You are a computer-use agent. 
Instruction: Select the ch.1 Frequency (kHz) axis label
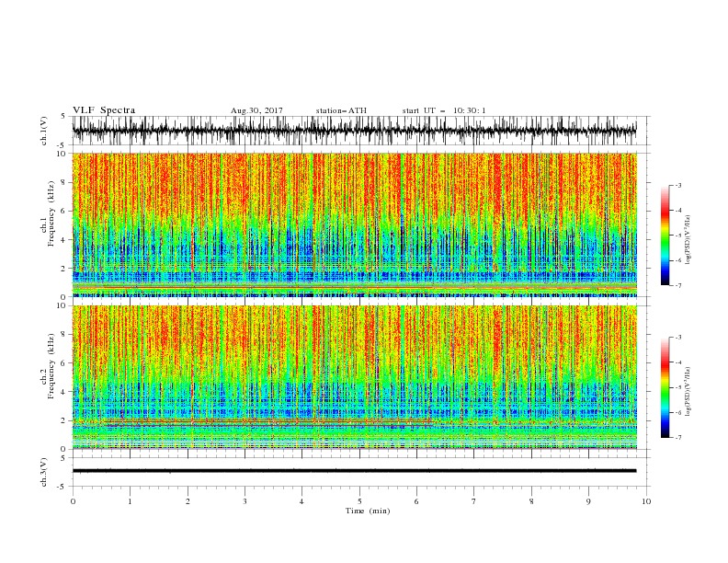(48, 213)
